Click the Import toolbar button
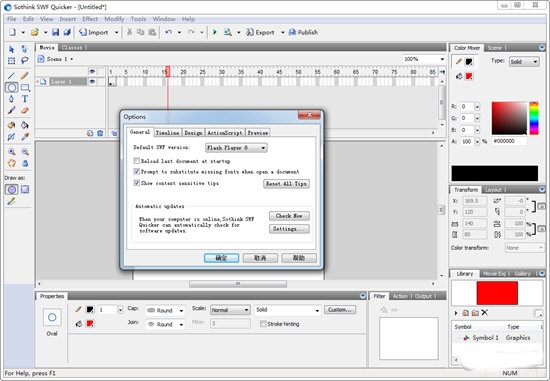Screen dimensions: 550x381 (x=94, y=32)
